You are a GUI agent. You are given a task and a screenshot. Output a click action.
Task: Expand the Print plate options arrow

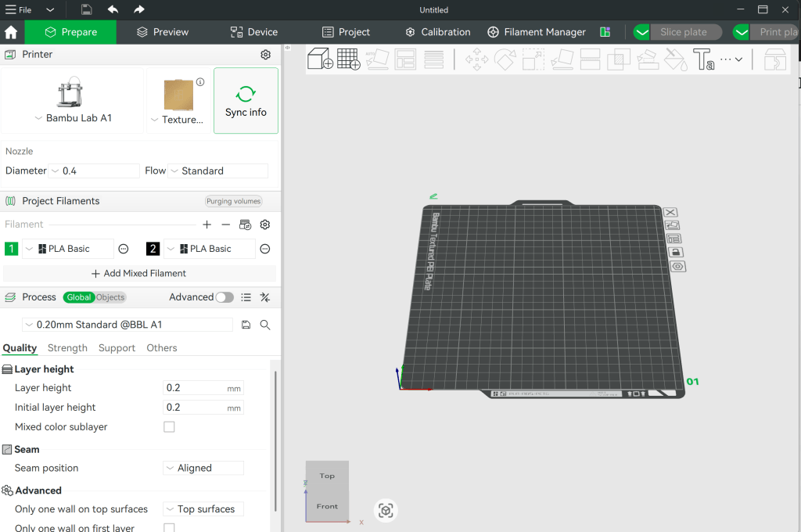coord(741,32)
